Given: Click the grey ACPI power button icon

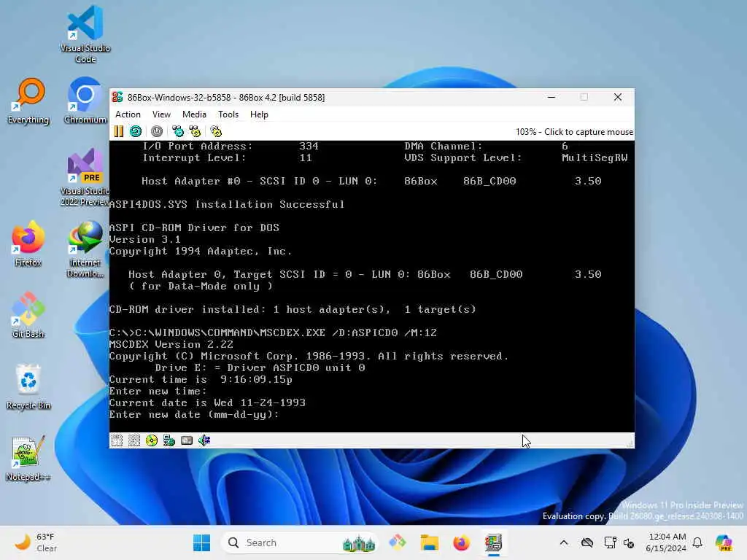Looking at the screenshot, I should tap(157, 131).
